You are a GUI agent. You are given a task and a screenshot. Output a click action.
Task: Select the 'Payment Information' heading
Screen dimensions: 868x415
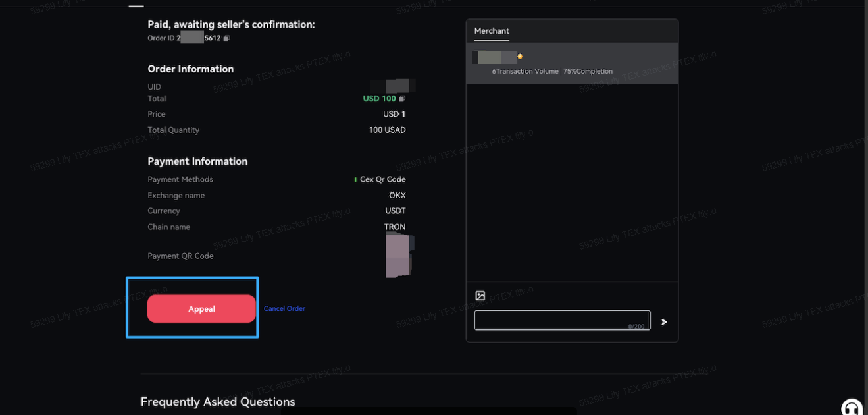(x=197, y=161)
